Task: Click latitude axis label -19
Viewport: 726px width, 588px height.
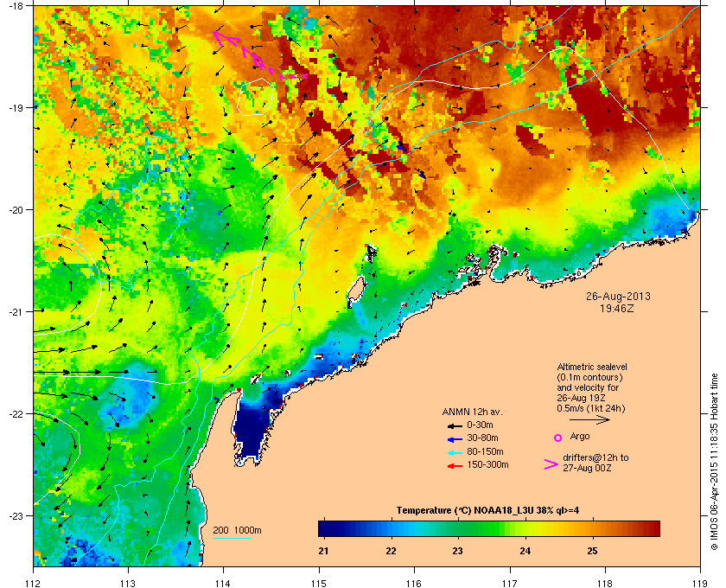Action: tap(16, 108)
